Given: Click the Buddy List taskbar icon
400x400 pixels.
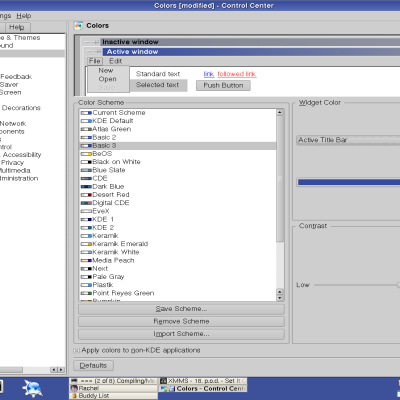Looking at the screenshot, I should (x=74, y=396).
